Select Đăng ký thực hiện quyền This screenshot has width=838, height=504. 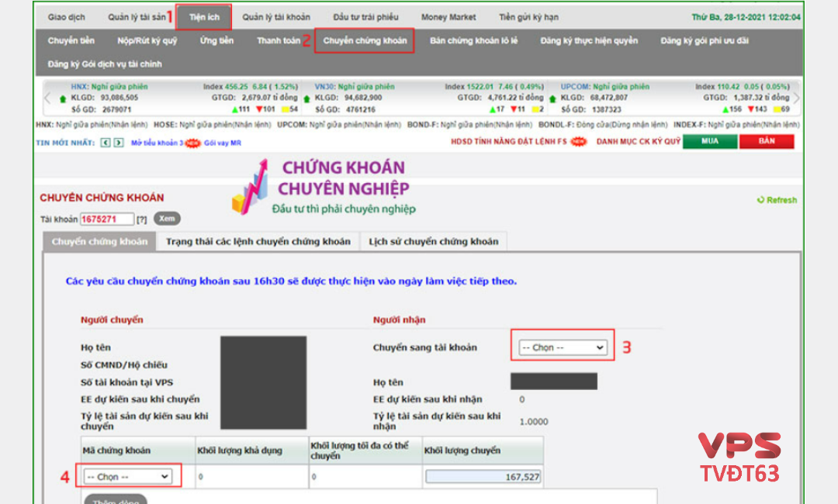point(589,40)
